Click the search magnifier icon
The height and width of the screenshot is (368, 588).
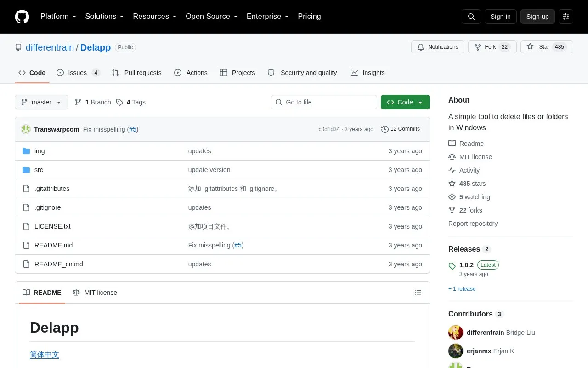(x=471, y=17)
